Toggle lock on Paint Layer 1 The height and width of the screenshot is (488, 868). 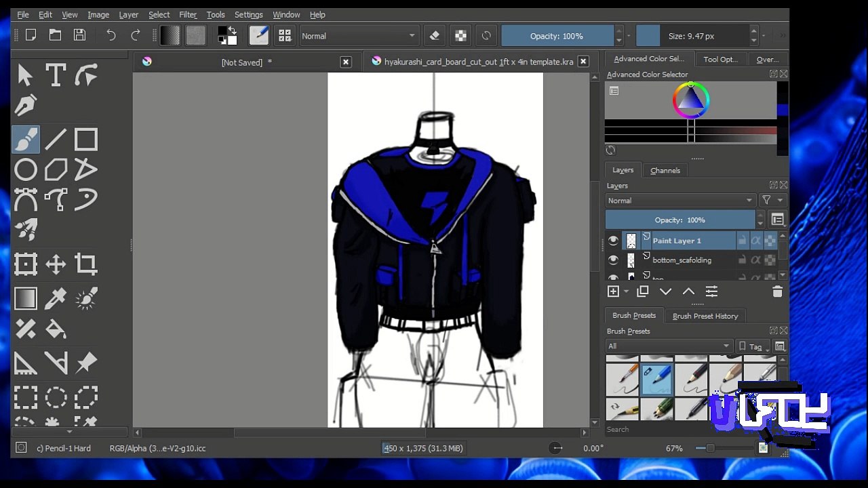click(742, 241)
